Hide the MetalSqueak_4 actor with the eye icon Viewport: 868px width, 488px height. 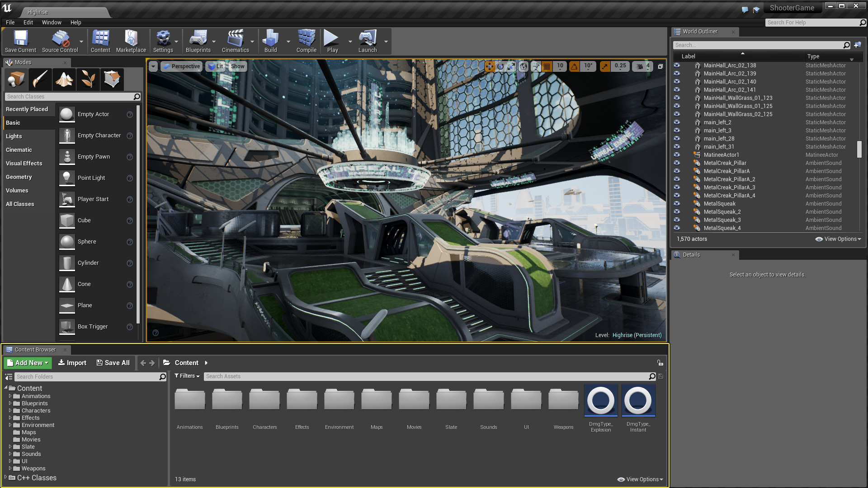click(x=677, y=228)
